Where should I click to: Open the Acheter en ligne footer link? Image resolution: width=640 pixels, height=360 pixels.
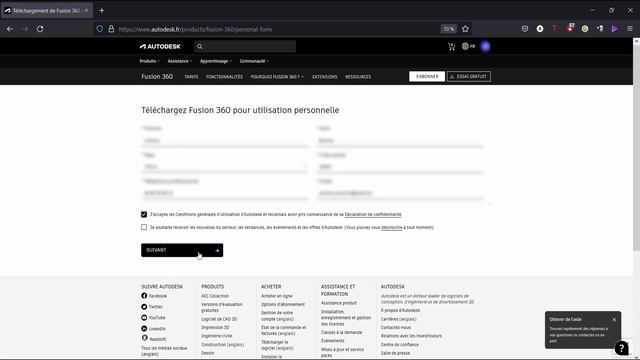[x=277, y=296]
